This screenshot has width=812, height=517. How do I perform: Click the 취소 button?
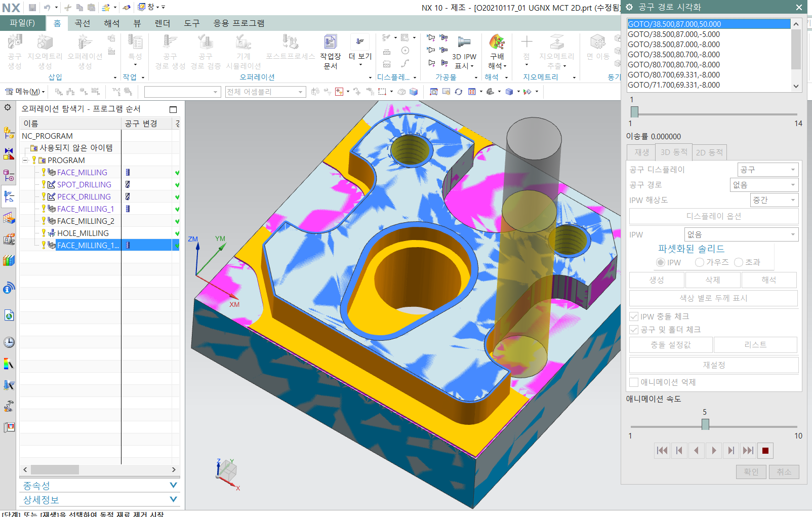pyautogui.click(x=784, y=472)
